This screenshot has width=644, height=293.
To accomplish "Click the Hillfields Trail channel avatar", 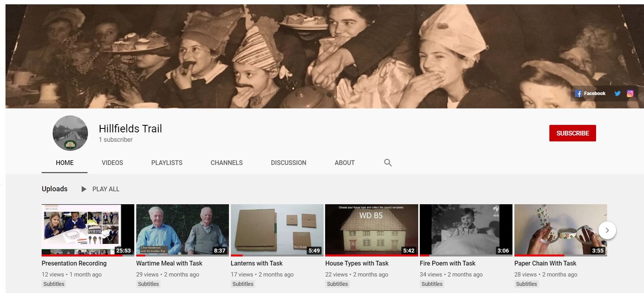I will 70,133.
